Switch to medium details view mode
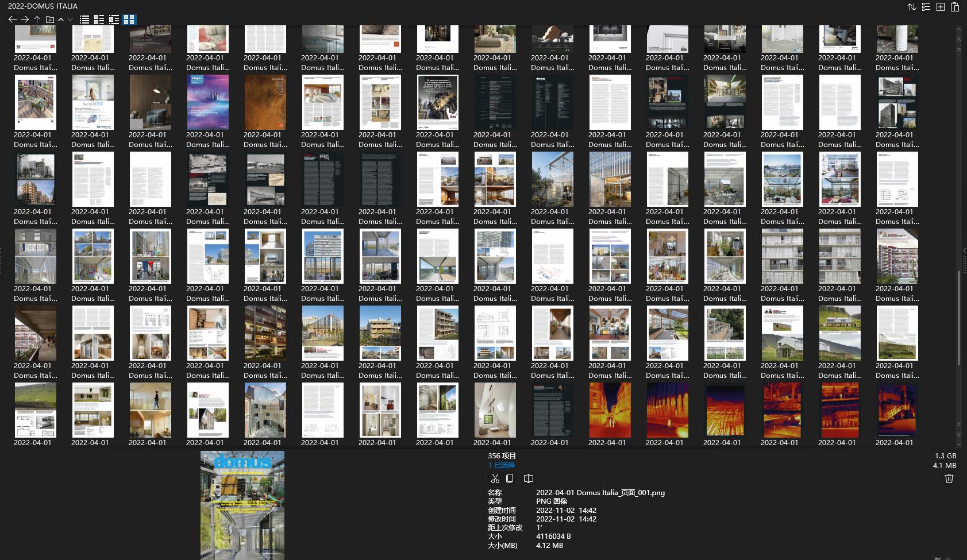 [x=98, y=19]
